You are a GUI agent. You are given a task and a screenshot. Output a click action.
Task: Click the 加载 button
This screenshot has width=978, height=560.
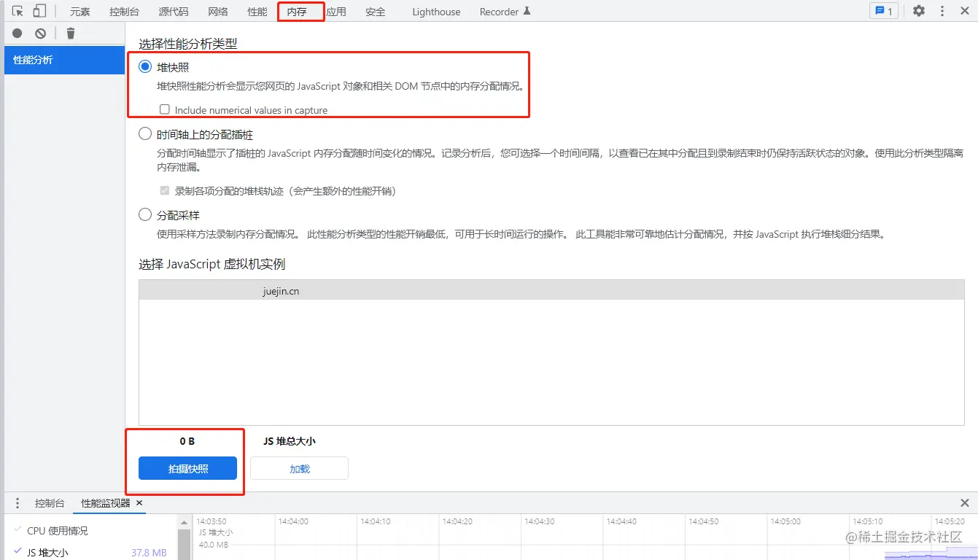300,469
